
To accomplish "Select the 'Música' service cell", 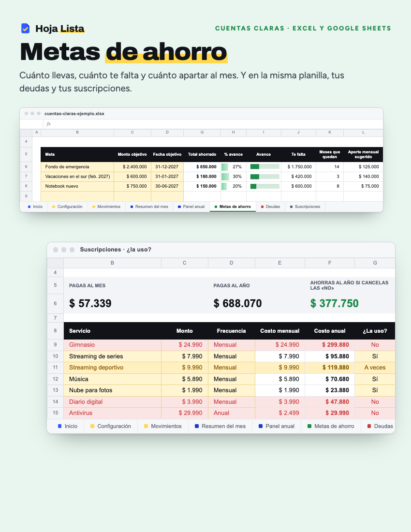I will (x=112, y=379).
